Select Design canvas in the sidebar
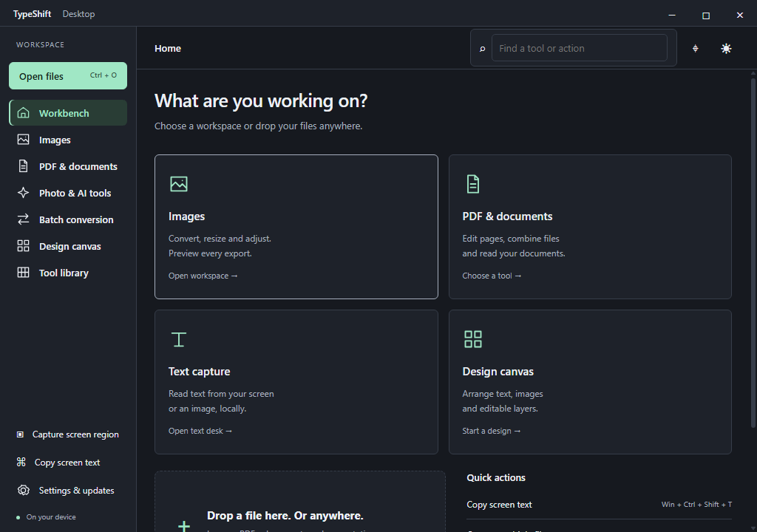Screen dimensions: 757x532 (68, 246)
